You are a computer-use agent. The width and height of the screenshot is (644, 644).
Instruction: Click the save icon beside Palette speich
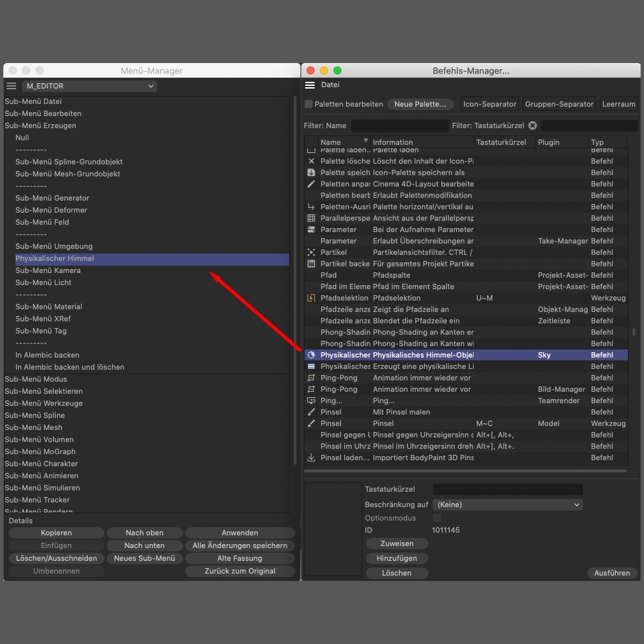click(311, 172)
